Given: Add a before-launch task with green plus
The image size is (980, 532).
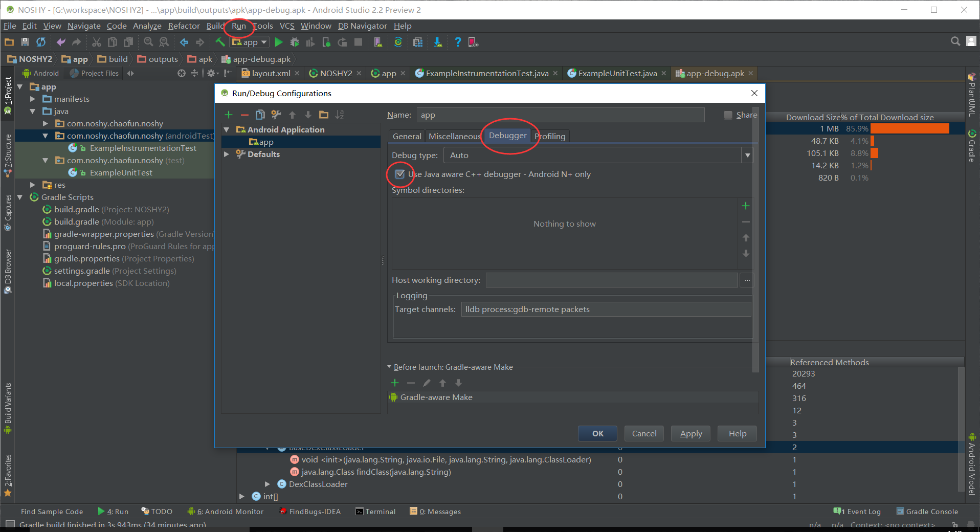Looking at the screenshot, I should click(x=395, y=383).
